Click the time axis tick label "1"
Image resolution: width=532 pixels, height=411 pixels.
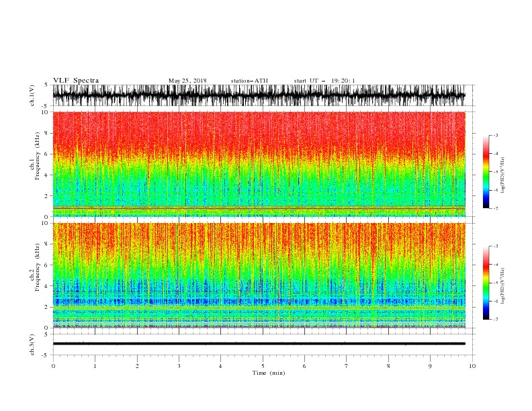[95, 366]
